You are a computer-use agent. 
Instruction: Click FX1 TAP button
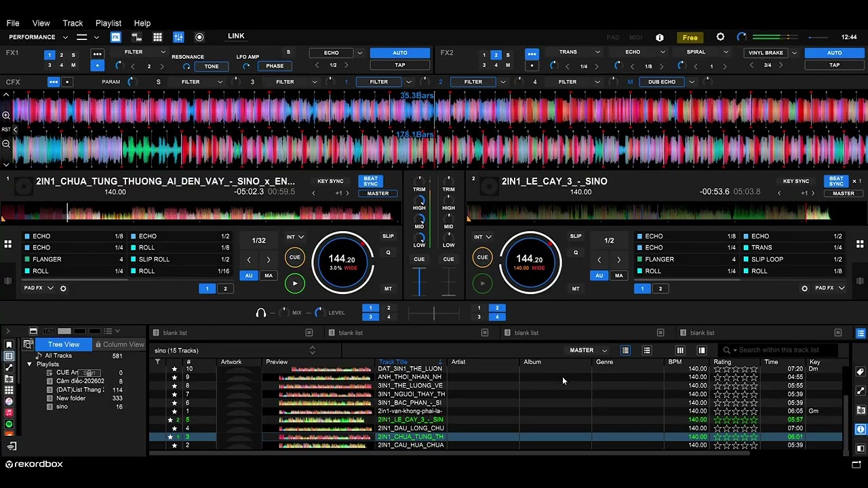pyautogui.click(x=400, y=66)
